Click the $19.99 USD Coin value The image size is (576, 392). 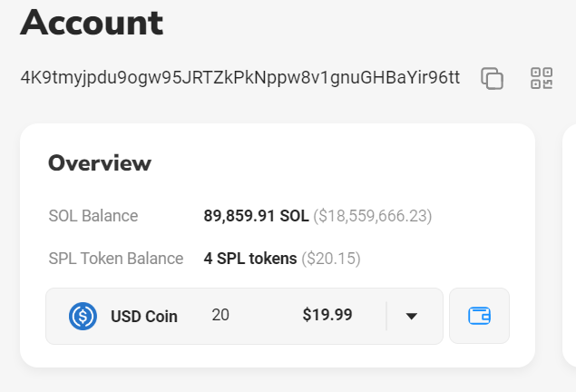[x=327, y=316]
